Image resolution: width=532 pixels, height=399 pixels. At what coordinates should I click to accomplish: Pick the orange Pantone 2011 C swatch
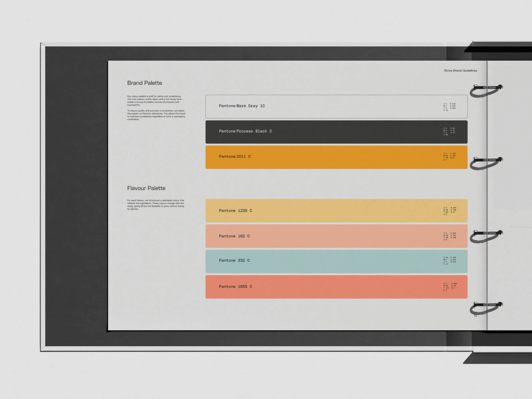(x=336, y=157)
